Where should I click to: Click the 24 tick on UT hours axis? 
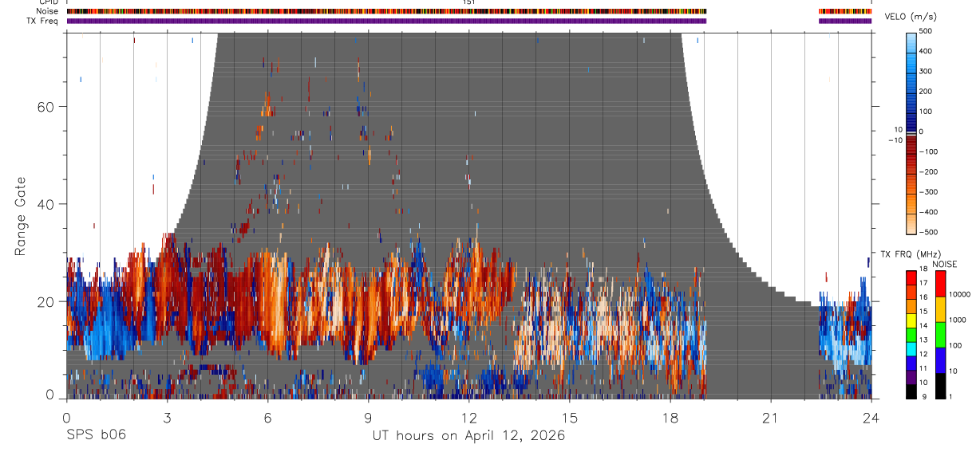coord(871,418)
